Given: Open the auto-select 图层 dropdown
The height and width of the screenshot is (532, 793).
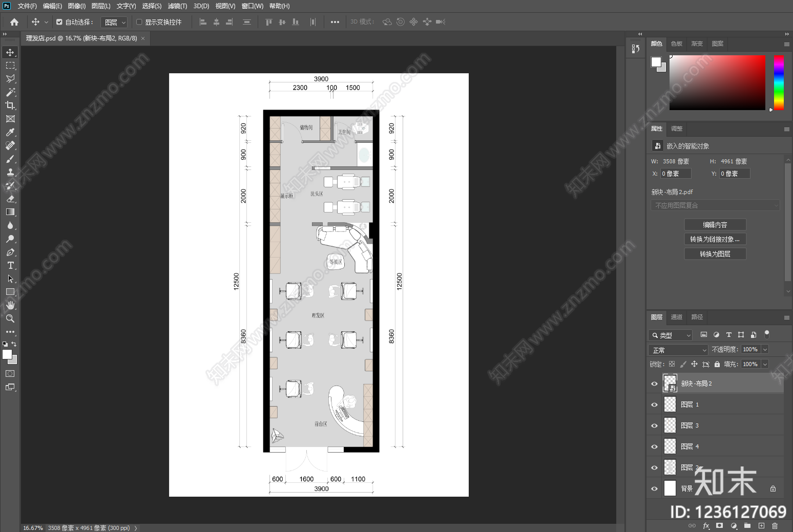Looking at the screenshot, I should [114, 22].
